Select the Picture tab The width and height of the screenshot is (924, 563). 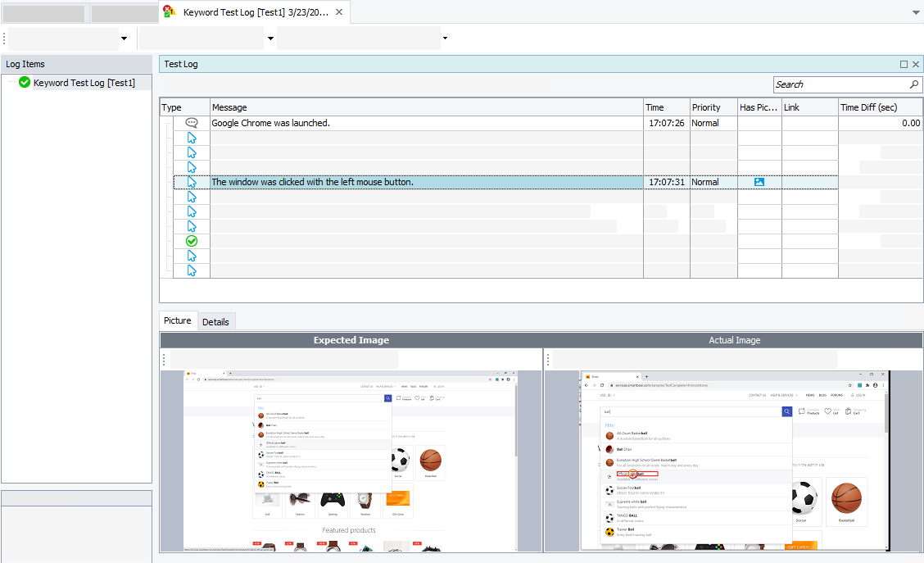(x=177, y=320)
